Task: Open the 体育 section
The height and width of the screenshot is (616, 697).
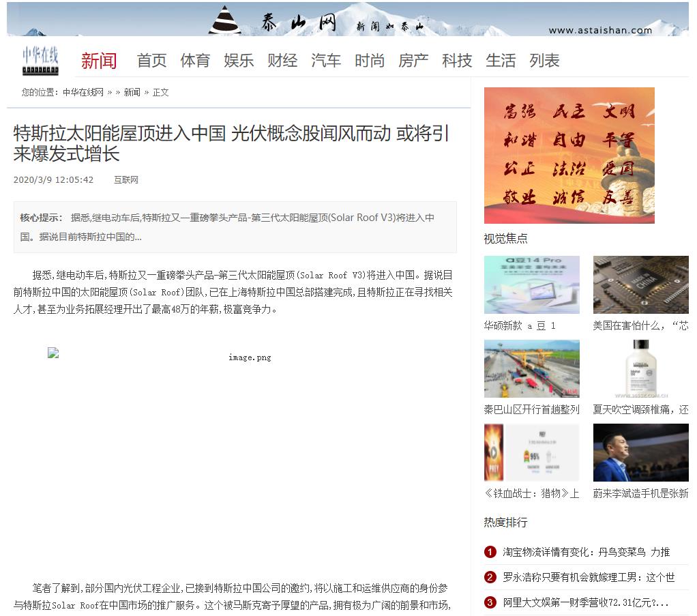Action: [195, 61]
